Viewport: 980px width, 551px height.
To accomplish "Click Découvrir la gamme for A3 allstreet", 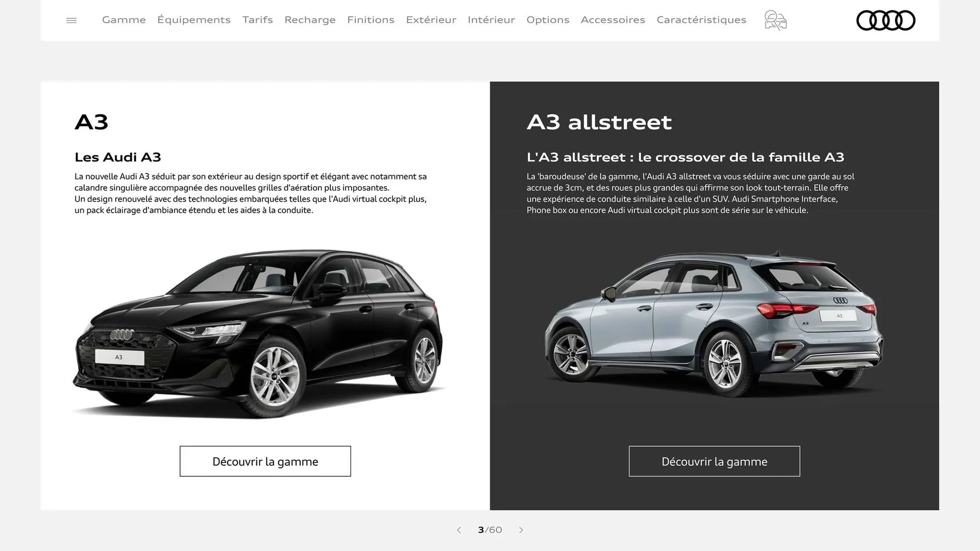I will [x=714, y=461].
